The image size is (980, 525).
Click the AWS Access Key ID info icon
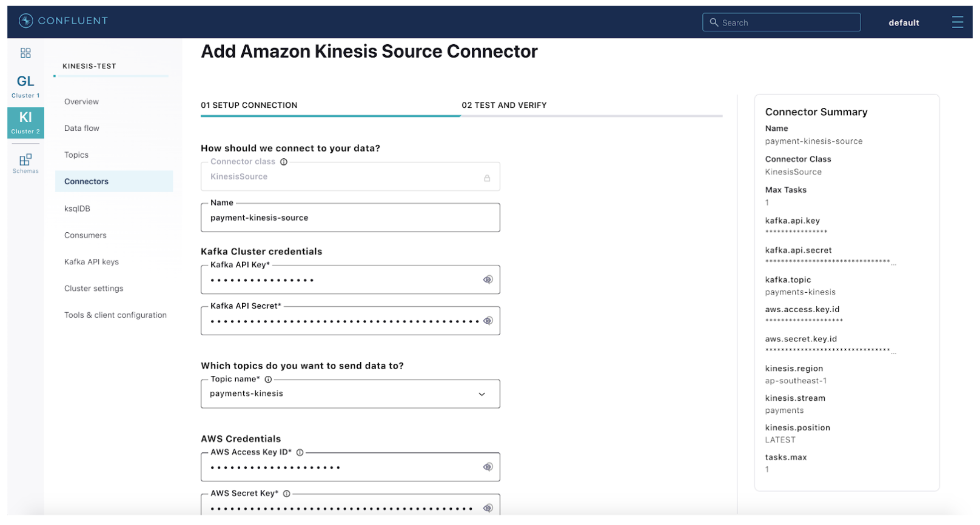coord(300,452)
